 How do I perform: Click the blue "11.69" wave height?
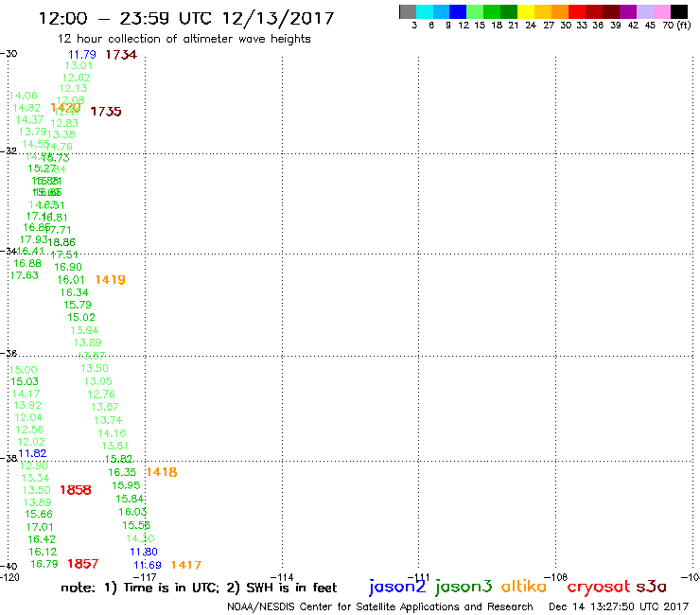(148, 565)
